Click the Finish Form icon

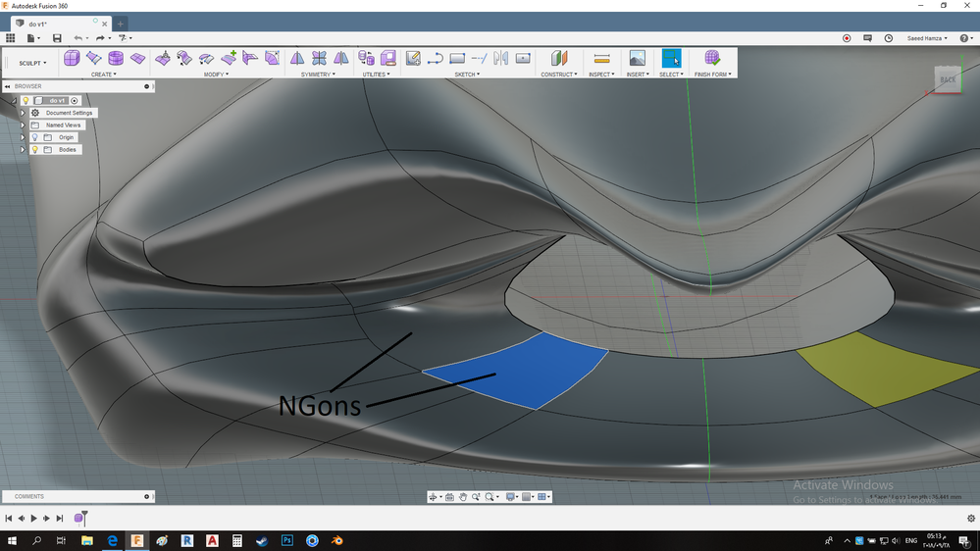(712, 58)
